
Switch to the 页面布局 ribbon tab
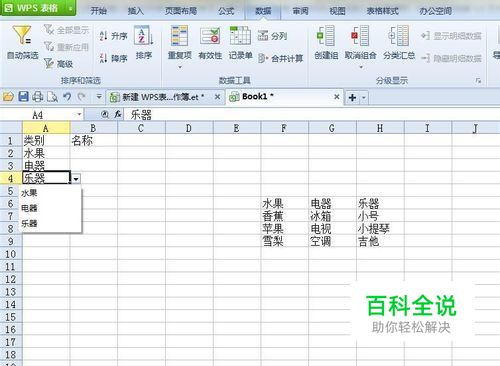coord(181,11)
